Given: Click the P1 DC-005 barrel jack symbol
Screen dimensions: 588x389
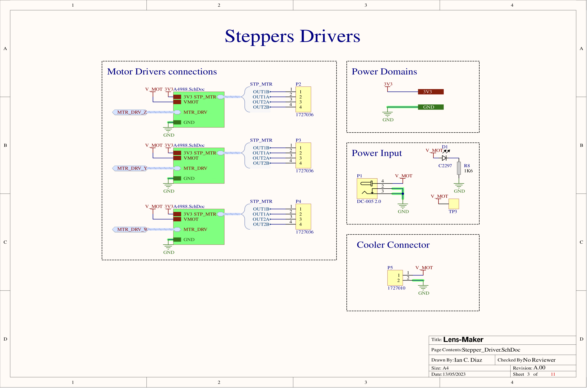Looking at the screenshot, I should coord(367,189).
